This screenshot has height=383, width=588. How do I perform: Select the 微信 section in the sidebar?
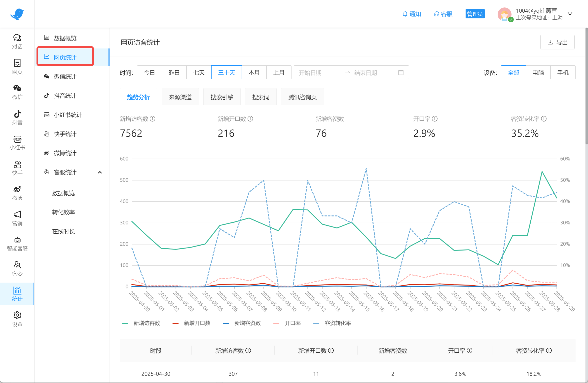coord(17,92)
